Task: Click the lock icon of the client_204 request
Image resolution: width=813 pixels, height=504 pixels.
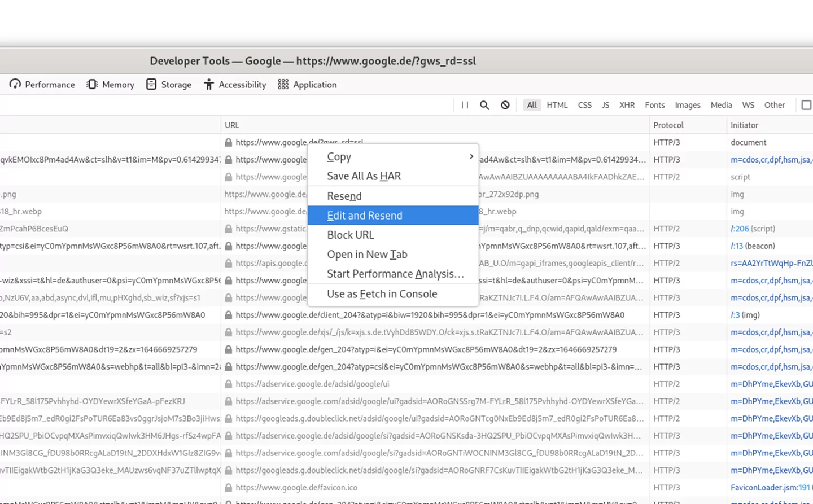Action: tap(229, 315)
